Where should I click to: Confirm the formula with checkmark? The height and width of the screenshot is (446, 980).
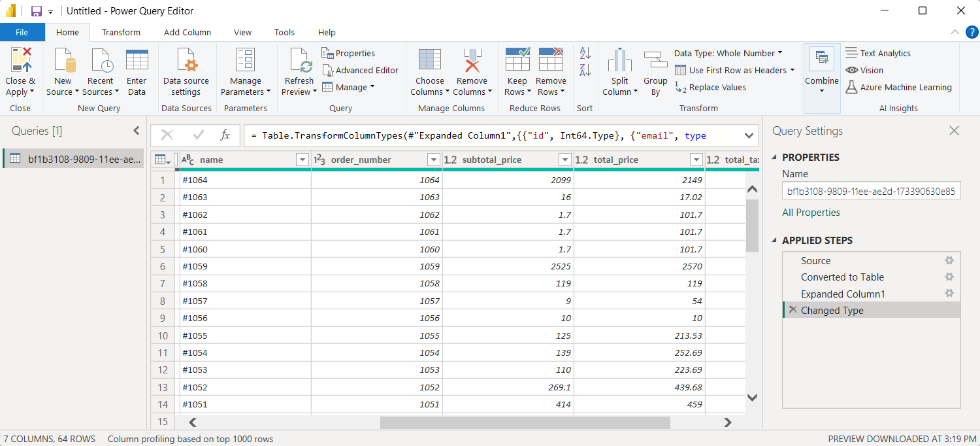click(x=199, y=135)
